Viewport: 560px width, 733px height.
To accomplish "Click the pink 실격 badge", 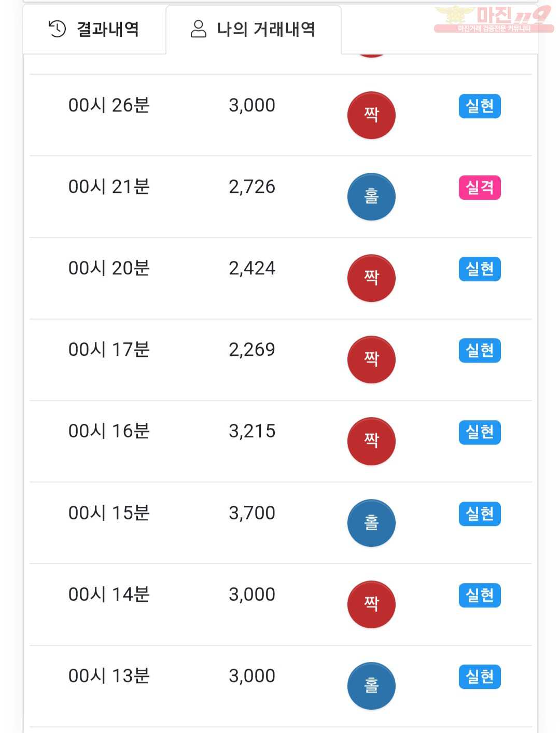I will coord(480,188).
